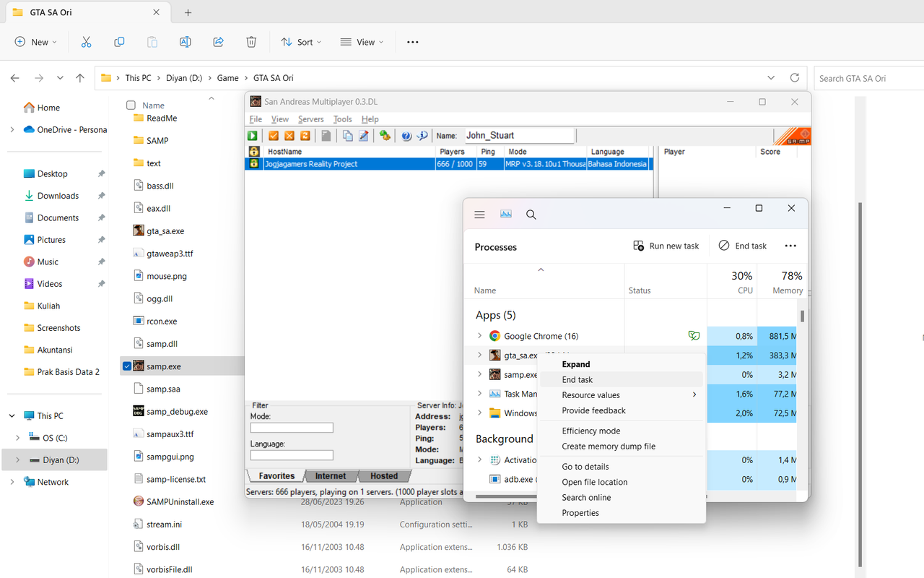
Task: Click the search magnifier in Task Manager
Action: click(531, 215)
